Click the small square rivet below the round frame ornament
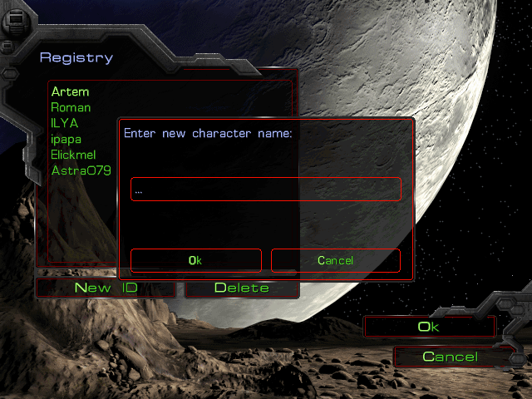The image size is (532, 399). pyautogui.click(x=7, y=47)
